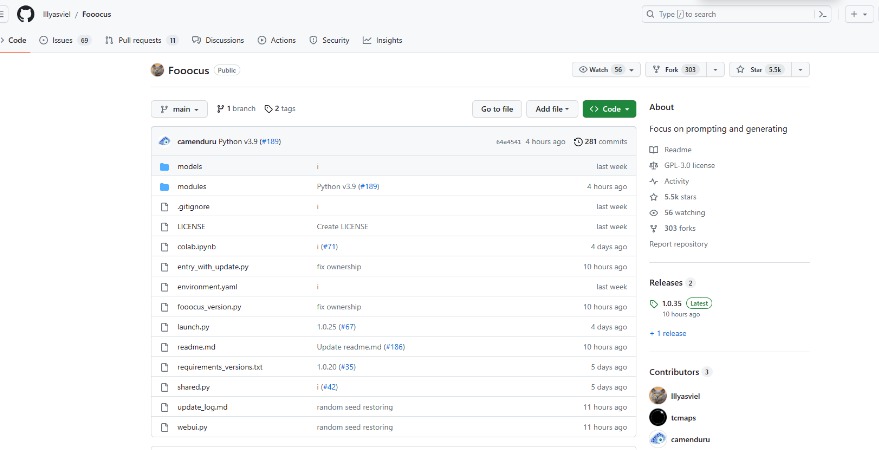This screenshot has height=450, width=879.
Task: Click the environment.yaml file icon
Action: pyautogui.click(x=164, y=287)
